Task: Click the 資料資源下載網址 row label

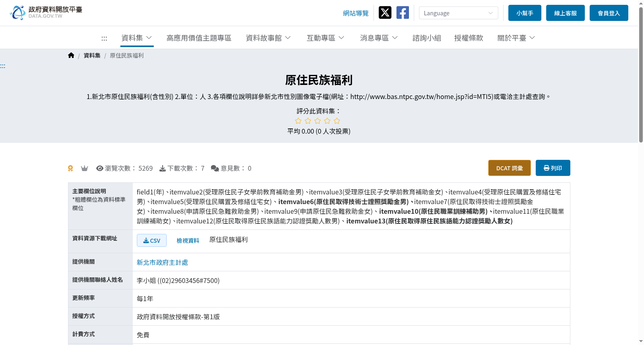Action: click(95, 238)
